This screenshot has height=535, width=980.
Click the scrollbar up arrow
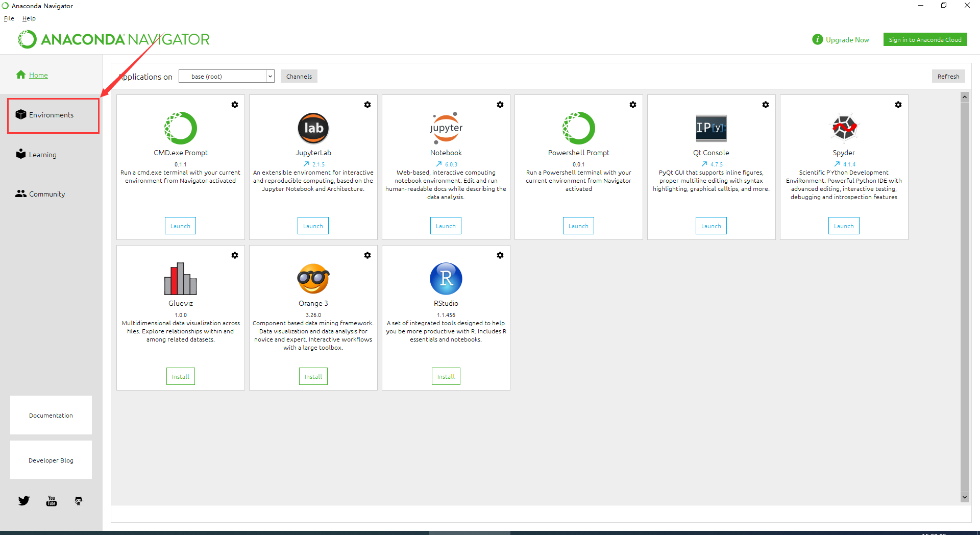point(965,97)
